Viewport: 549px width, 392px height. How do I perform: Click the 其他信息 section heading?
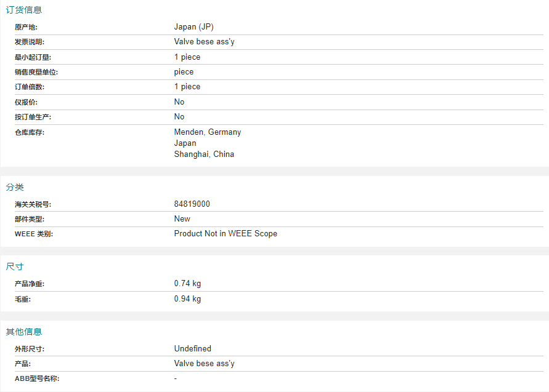[x=24, y=332]
